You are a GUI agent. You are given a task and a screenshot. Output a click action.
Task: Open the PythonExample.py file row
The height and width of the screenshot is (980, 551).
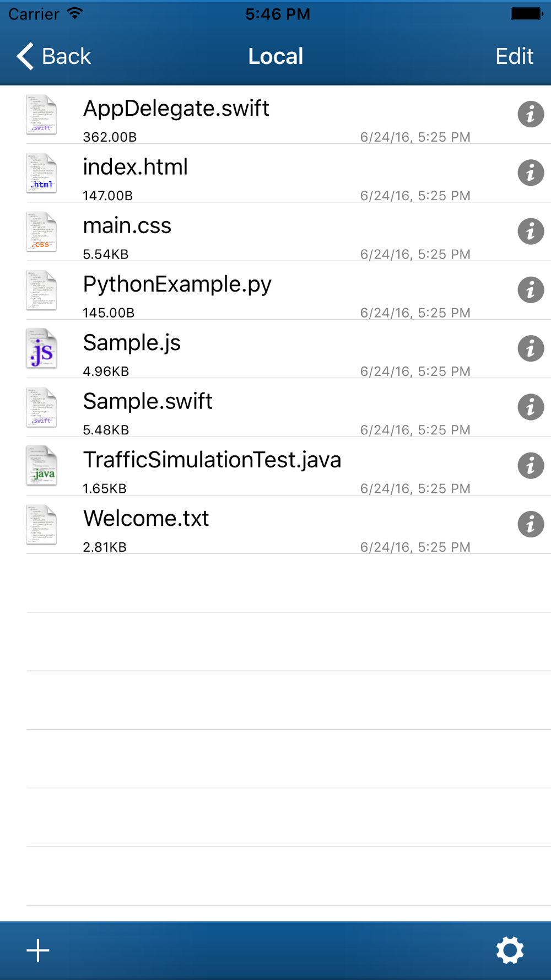tap(275, 290)
